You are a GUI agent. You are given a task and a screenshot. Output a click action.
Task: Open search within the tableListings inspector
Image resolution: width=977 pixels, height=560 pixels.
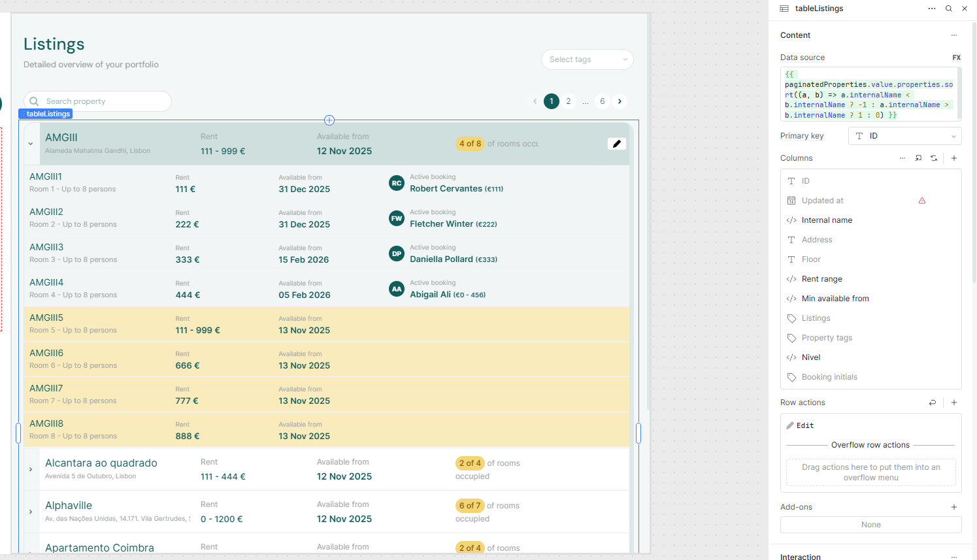pyautogui.click(x=949, y=8)
